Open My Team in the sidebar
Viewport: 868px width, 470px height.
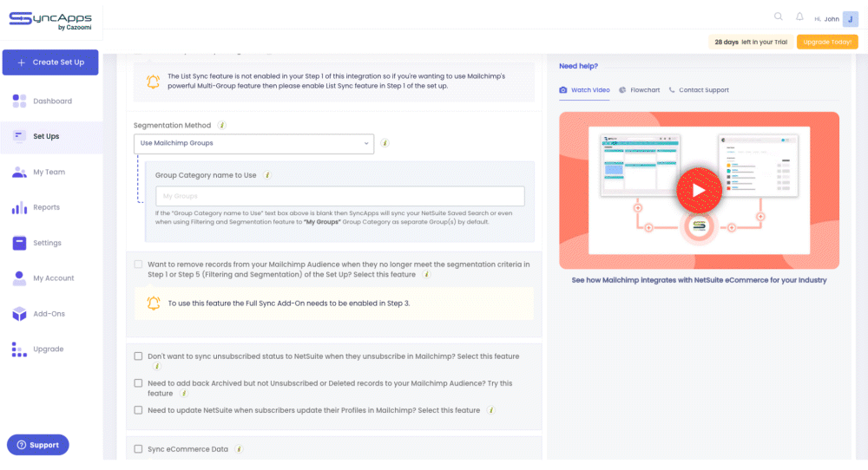(51, 172)
